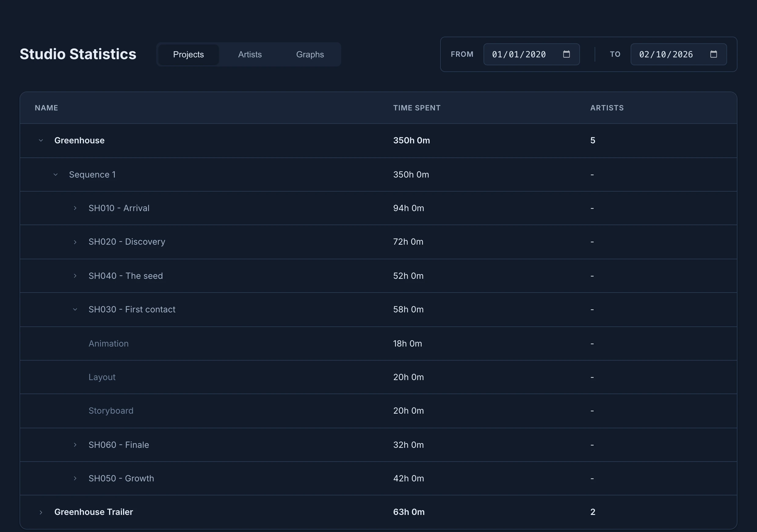Collapse SH030 - First contact shot
This screenshot has height=532, width=757.
point(75,309)
